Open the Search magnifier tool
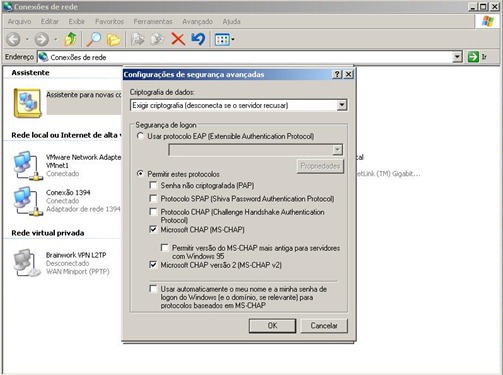The width and height of the screenshot is (503, 375). tap(94, 39)
